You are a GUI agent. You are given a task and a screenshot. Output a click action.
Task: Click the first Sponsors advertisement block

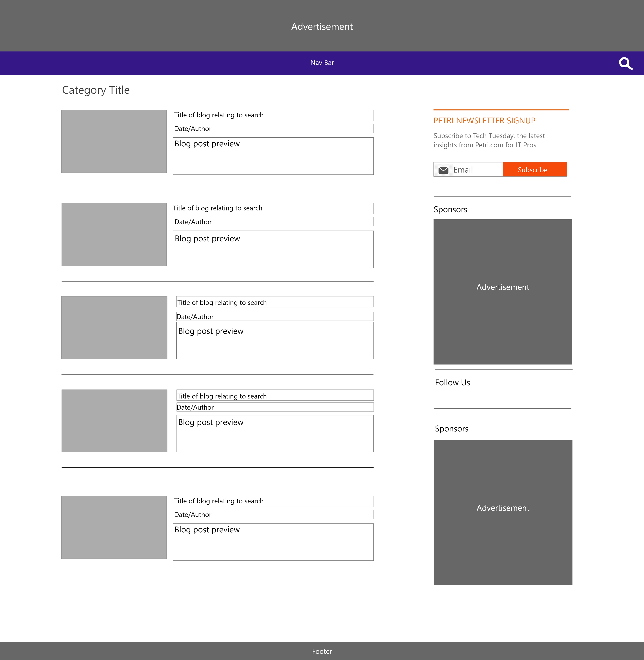tap(503, 291)
